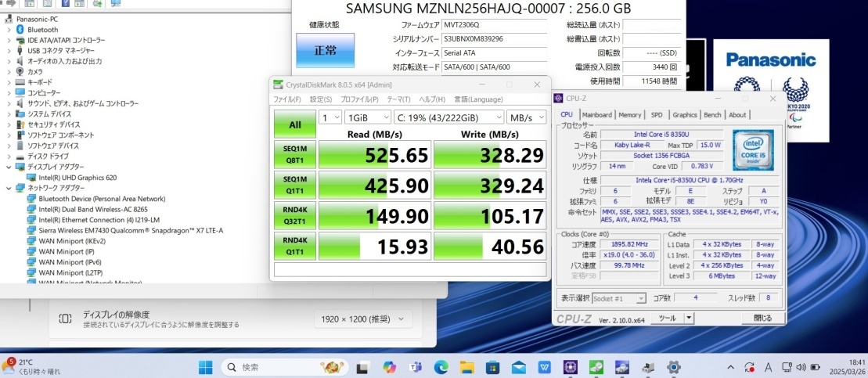This screenshot has height=378, width=868.
Task: Open the ファイル(F) menu in CrystalDiskMark
Action: coord(286,99)
